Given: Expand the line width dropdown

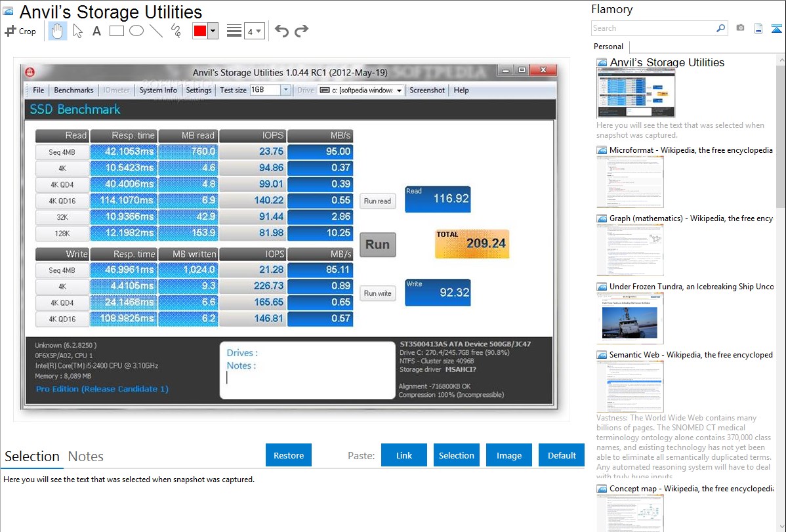Looking at the screenshot, I should (x=254, y=31).
